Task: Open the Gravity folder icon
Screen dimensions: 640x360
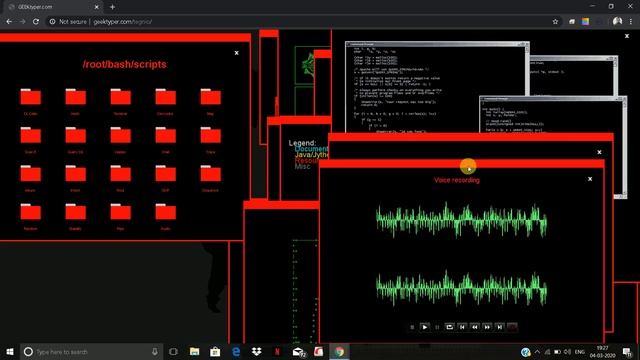Action: [76, 212]
